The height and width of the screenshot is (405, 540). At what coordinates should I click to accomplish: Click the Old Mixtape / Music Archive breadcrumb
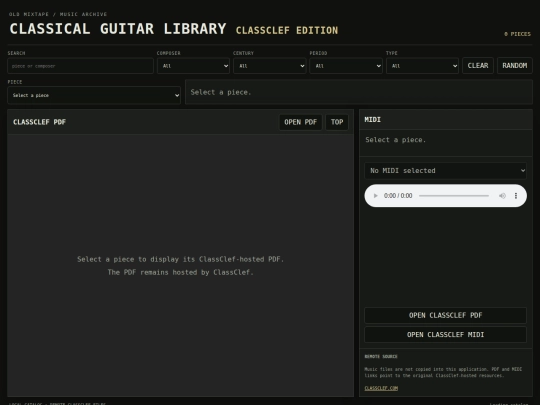click(58, 14)
